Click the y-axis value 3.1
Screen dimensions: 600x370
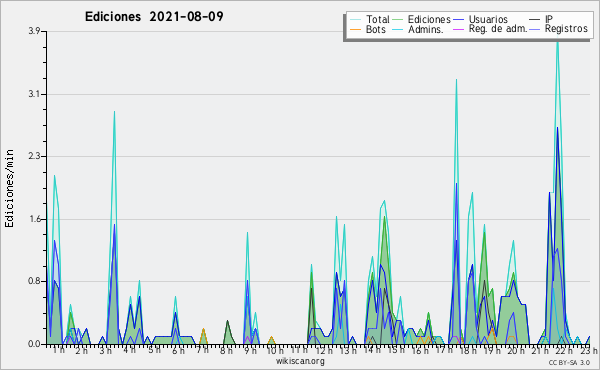34,94
